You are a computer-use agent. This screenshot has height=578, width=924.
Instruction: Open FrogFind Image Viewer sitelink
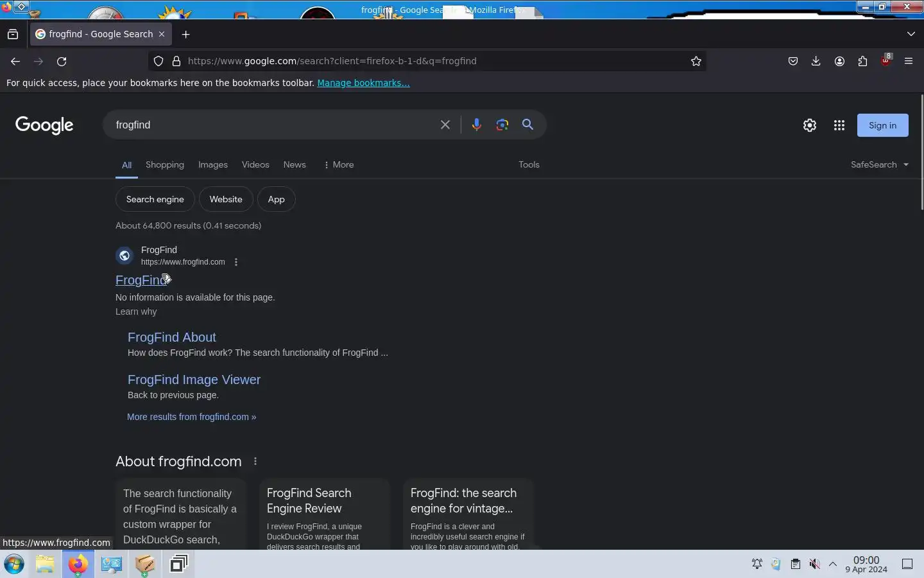tap(194, 380)
